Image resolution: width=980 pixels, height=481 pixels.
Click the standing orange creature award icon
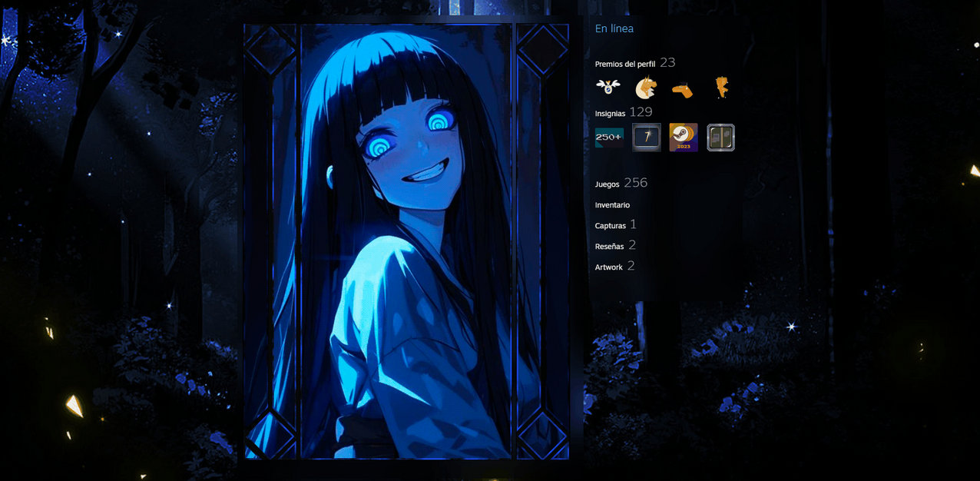pyautogui.click(x=721, y=88)
